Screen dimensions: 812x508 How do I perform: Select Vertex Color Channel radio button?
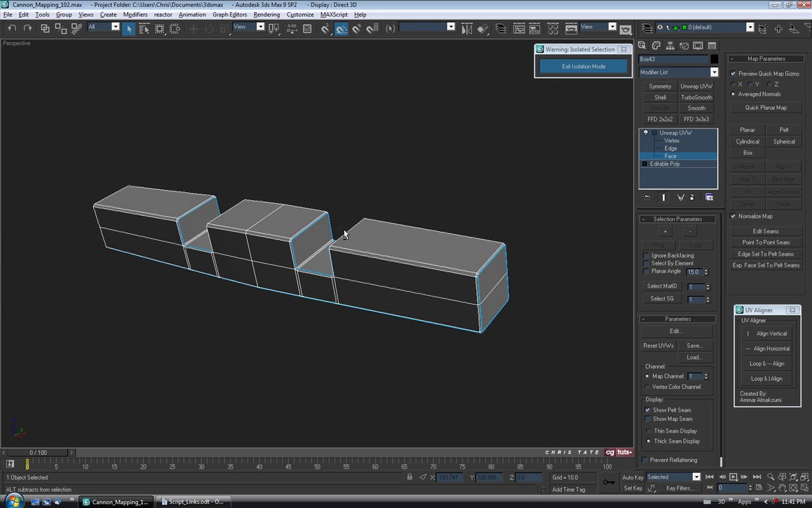[648, 387]
